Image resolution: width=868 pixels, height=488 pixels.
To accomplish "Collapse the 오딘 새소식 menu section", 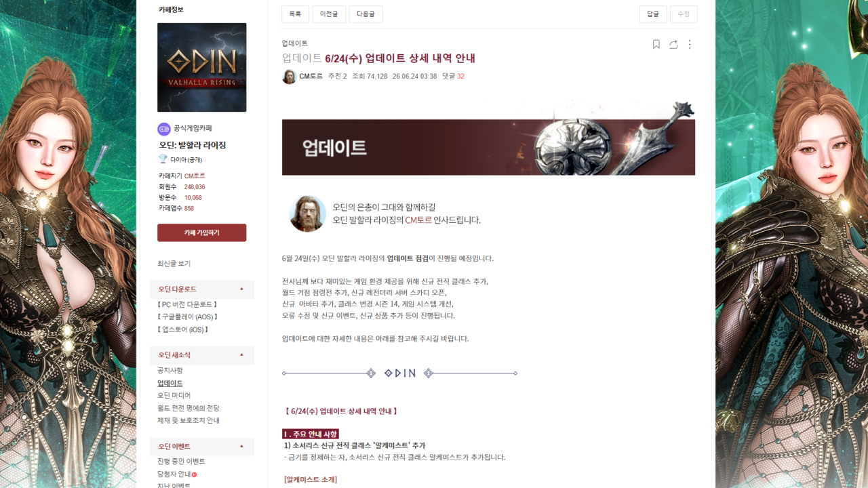I will pos(241,355).
